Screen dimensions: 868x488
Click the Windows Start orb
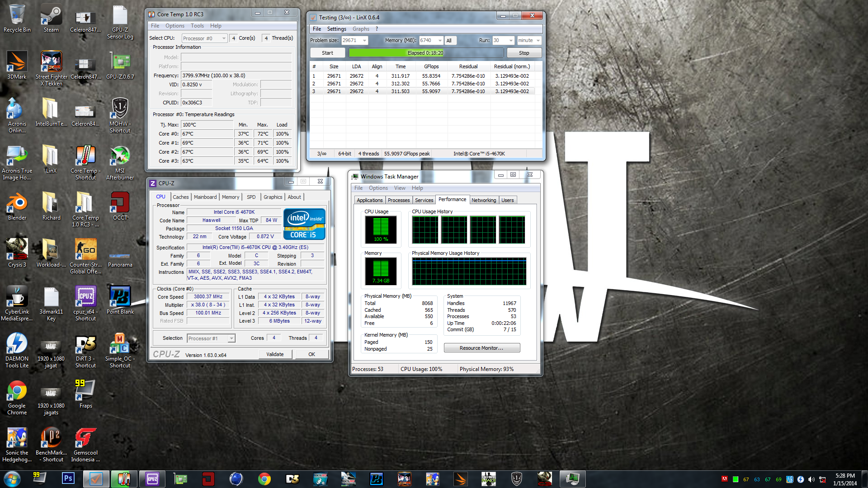click(x=12, y=479)
